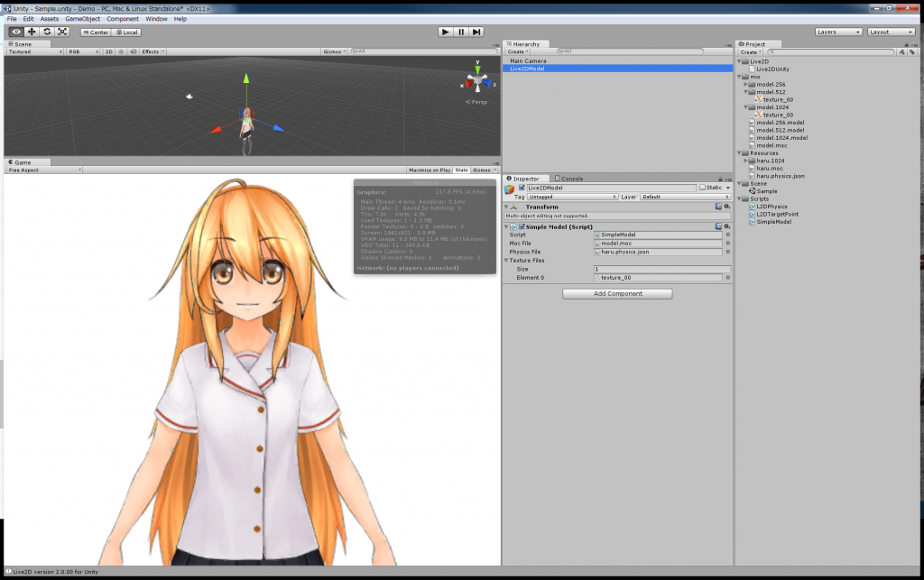Collapse the Transform component
The image size is (924, 580).
[506, 207]
